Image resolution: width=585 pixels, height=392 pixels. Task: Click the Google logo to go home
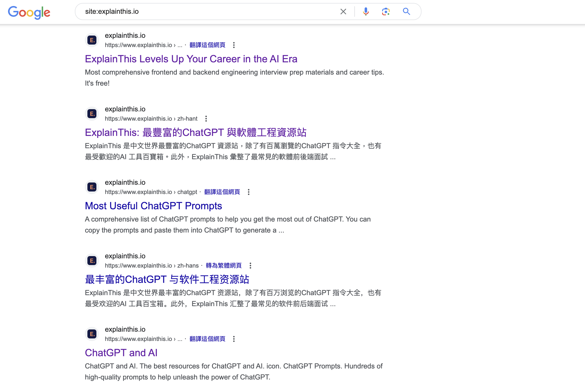pyautogui.click(x=29, y=12)
